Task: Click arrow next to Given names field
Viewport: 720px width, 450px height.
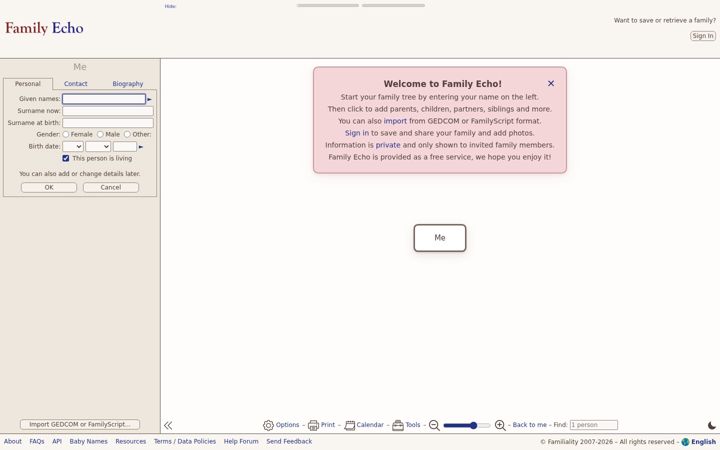Action: 149,99
